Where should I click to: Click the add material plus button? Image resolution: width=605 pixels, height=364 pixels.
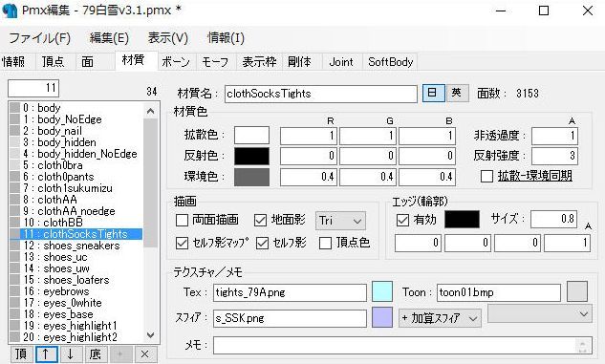[120, 354]
